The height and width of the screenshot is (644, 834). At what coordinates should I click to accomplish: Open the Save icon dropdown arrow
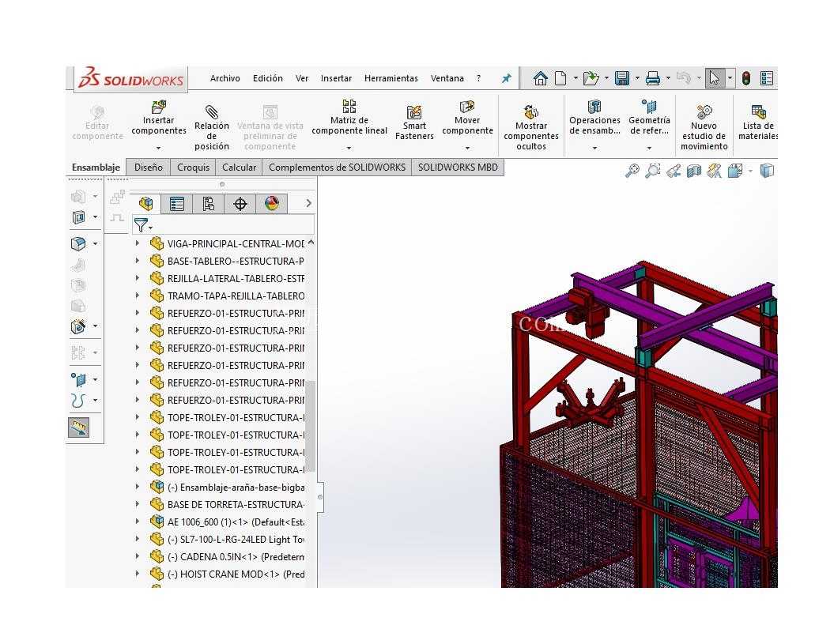(x=636, y=79)
